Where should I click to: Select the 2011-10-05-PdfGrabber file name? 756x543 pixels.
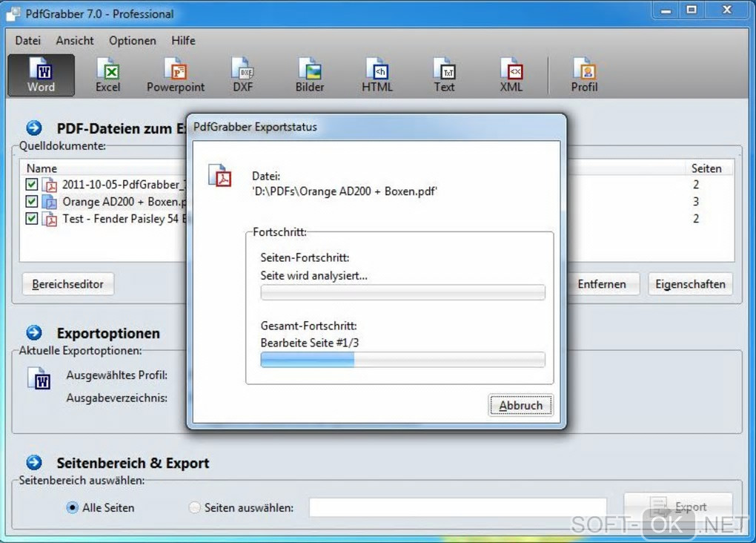[124, 185]
